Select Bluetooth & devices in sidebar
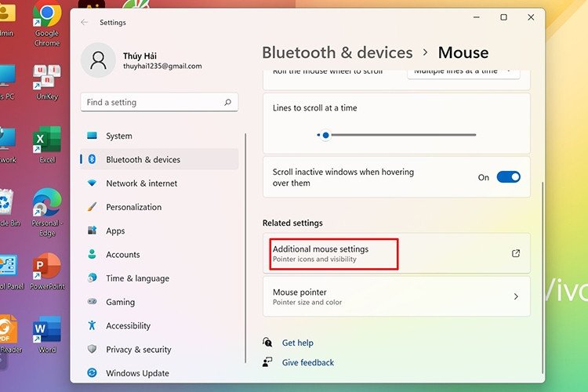588x392 pixels. (159, 159)
